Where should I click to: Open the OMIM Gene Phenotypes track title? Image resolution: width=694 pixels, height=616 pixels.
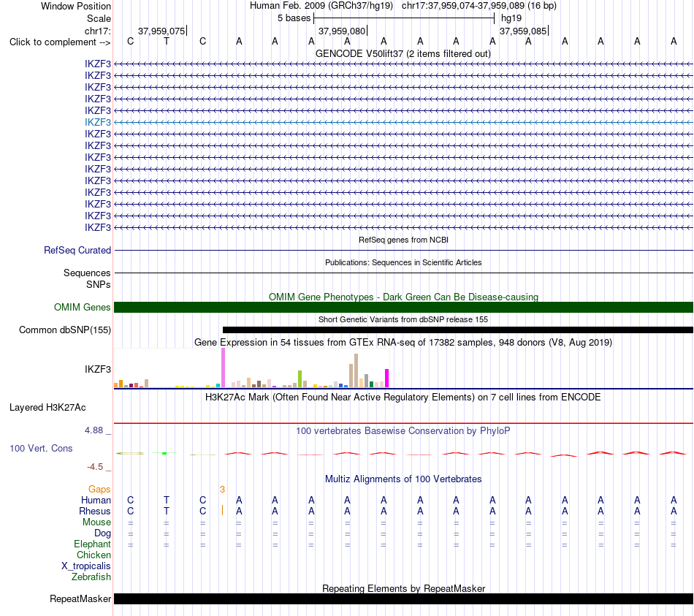[403, 297]
